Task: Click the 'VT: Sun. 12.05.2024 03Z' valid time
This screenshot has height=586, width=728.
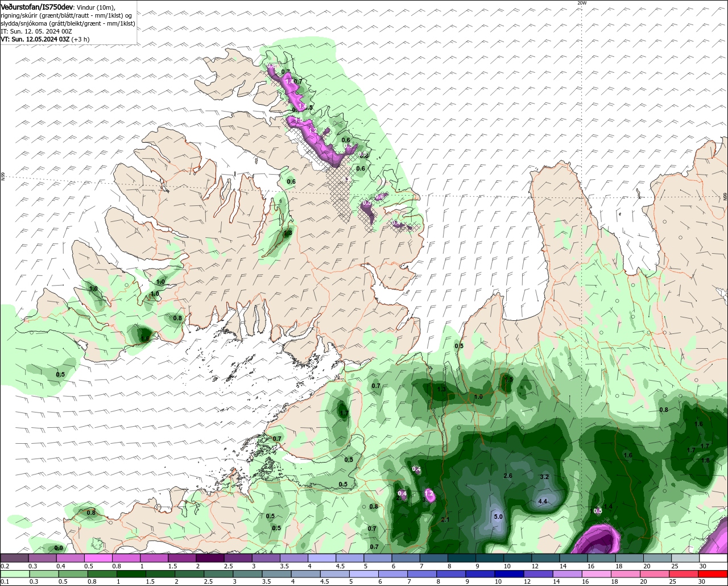Action: click(x=35, y=39)
